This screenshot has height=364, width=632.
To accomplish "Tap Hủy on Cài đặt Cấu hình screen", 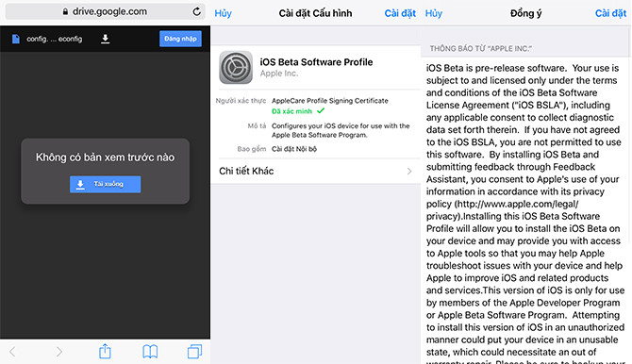I will [x=223, y=13].
